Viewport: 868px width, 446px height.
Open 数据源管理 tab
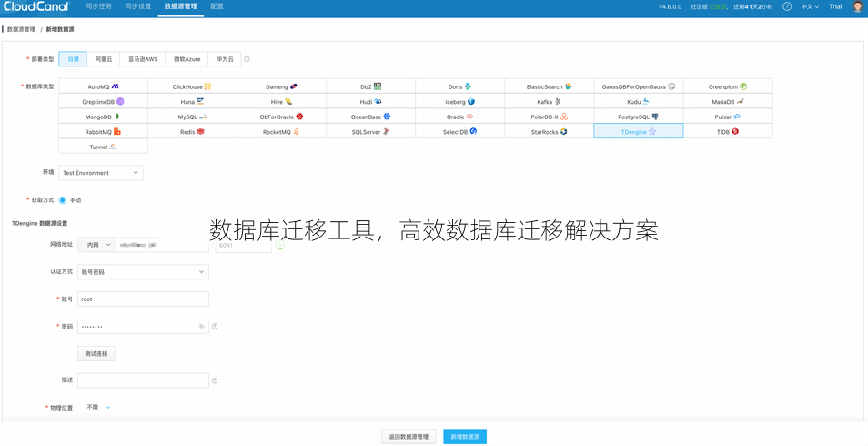point(181,6)
